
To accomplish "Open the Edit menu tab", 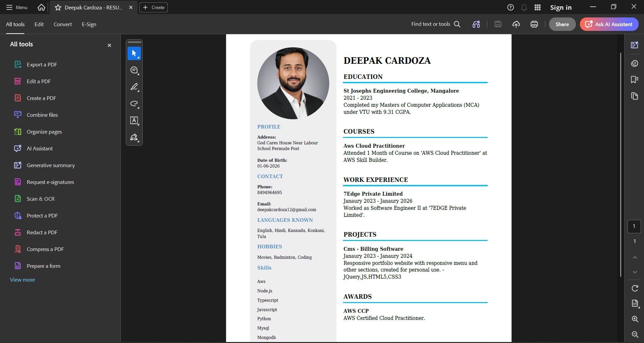I will click(39, 24).
